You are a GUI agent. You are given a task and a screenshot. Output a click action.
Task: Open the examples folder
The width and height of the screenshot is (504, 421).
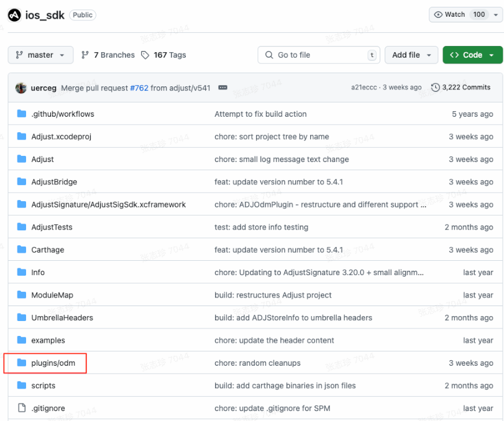[x=48, y=340]
